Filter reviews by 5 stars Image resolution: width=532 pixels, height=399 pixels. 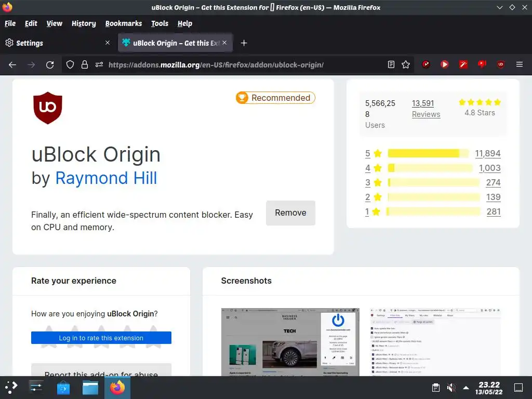tap(373, 153)
